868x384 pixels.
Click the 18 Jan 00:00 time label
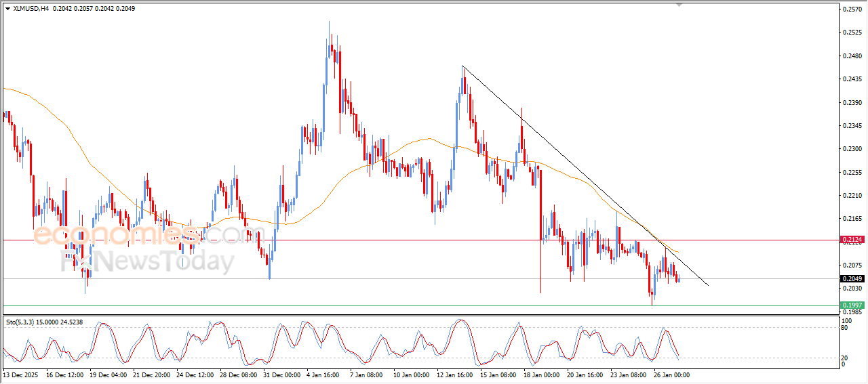[542, 375]
